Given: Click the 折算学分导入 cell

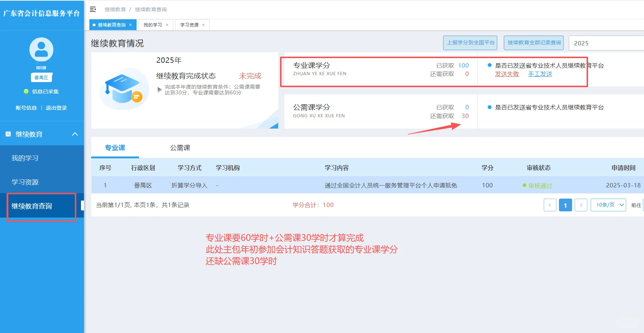Looking at the screenshot, I should [x=189, y=185].
